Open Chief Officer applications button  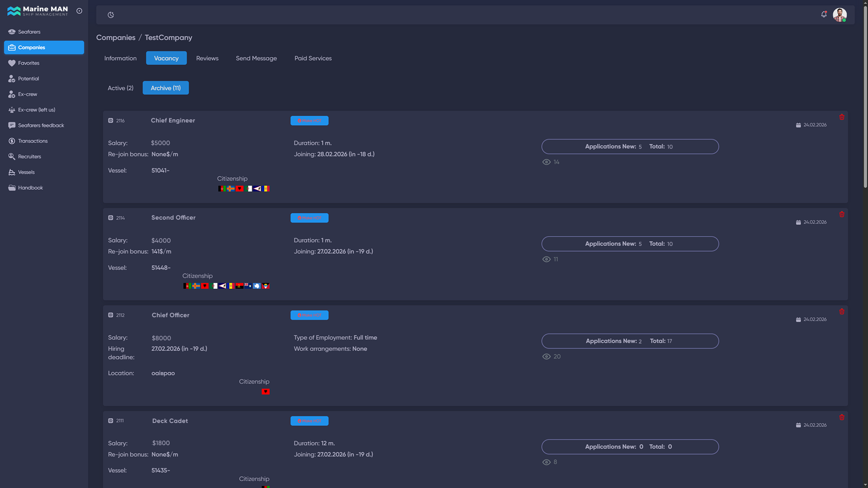click(x=630, y=341)
